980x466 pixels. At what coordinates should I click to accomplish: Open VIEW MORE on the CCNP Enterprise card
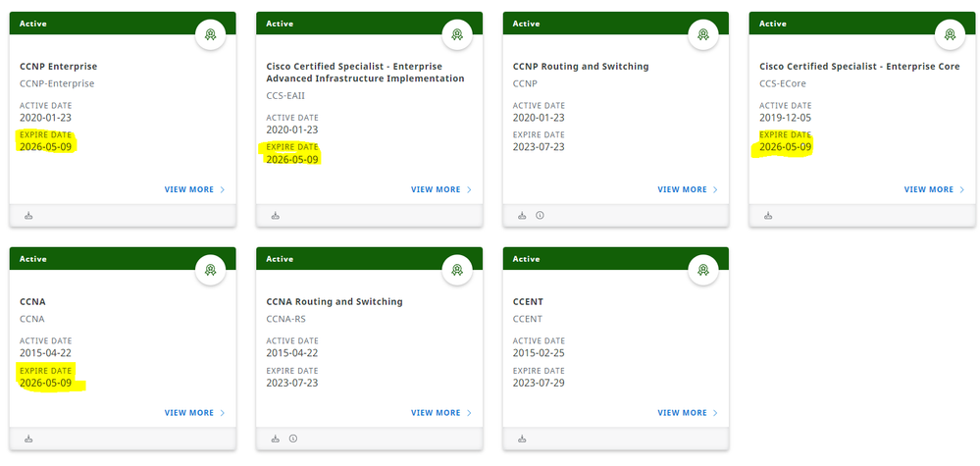click(194, 189)
